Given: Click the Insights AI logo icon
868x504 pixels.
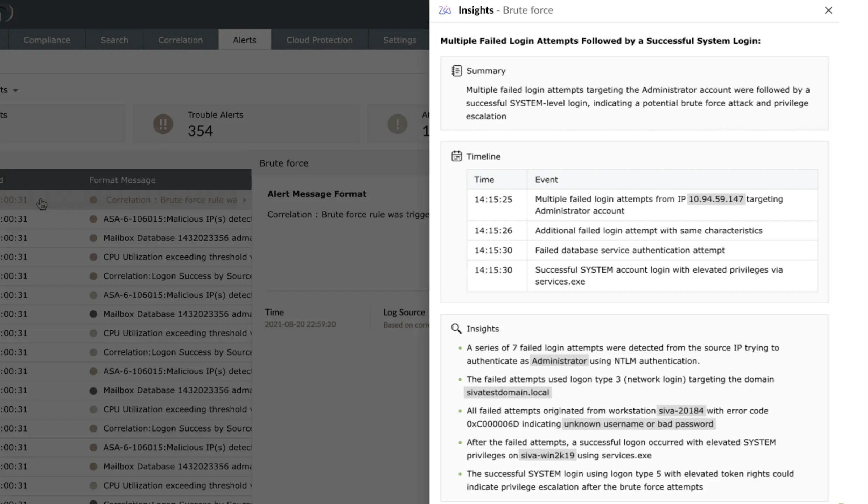Looking at the screenshot, I should [x=445, y=10].
